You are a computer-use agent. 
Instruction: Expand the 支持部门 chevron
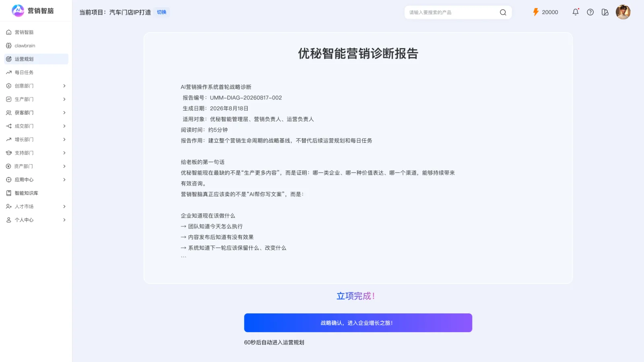[x=64, y=153]
